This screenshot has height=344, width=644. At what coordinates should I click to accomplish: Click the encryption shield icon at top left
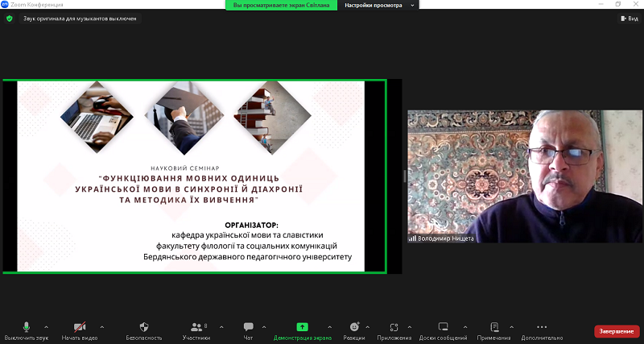[x=10, y=18]
